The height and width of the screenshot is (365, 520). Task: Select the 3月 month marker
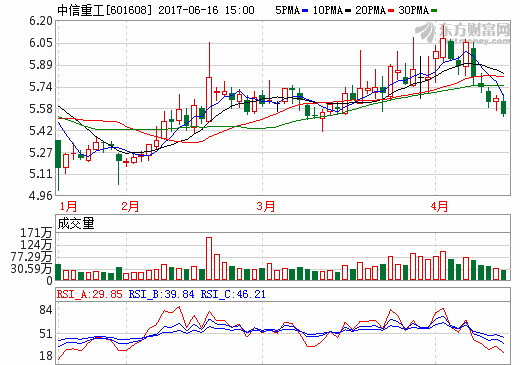[266, 206]
